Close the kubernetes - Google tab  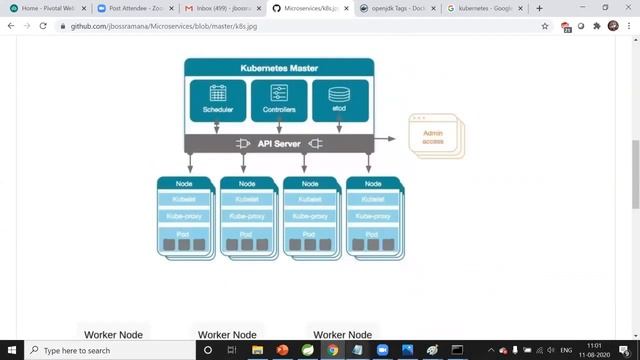tap(520, 8)
